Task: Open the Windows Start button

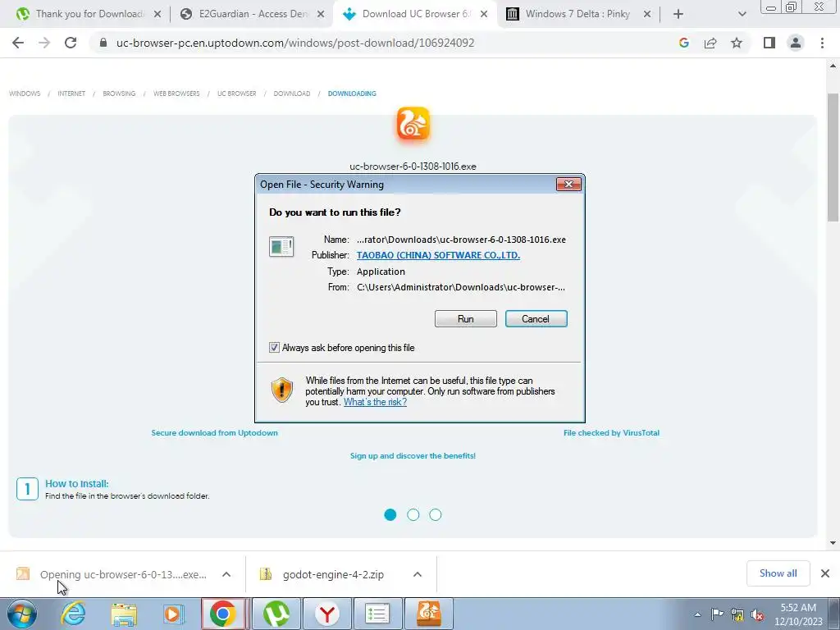Action: click(x=22, y=614)
